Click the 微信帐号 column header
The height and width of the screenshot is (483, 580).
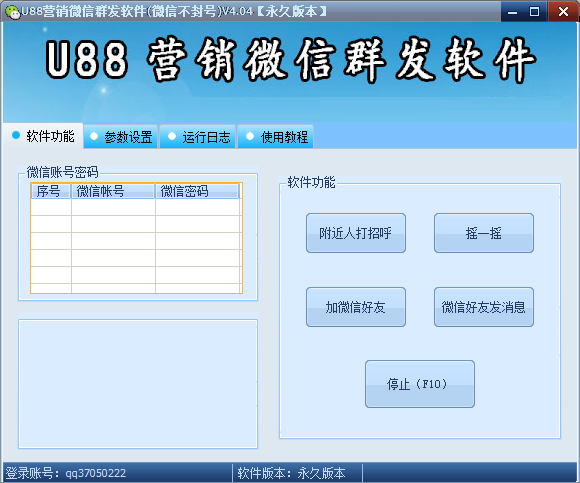[x=113, y=191]
